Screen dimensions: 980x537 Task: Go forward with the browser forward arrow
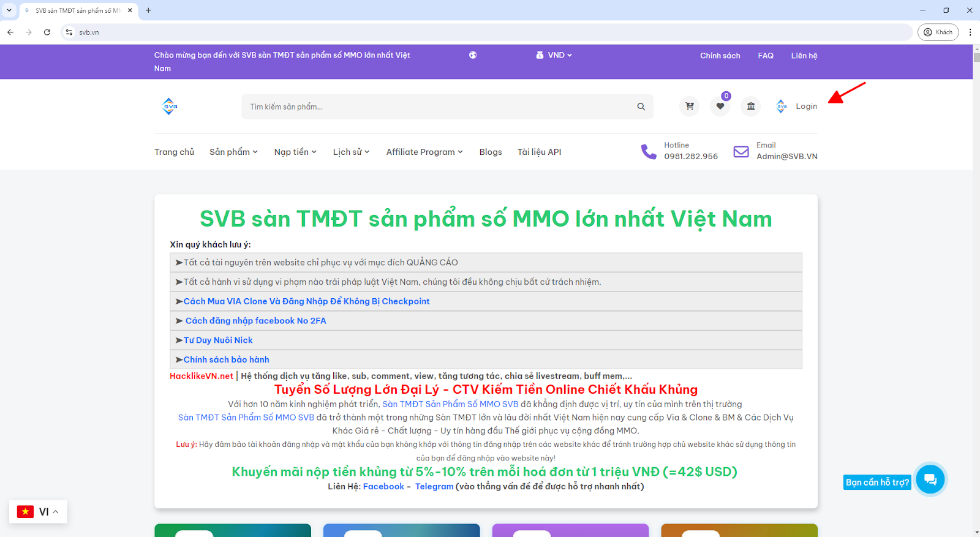[29, 32]
